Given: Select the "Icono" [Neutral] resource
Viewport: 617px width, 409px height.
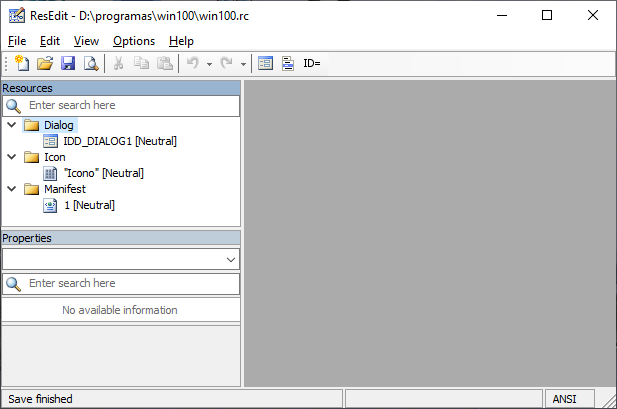Looking at the screenshot, I should (104, 173).
